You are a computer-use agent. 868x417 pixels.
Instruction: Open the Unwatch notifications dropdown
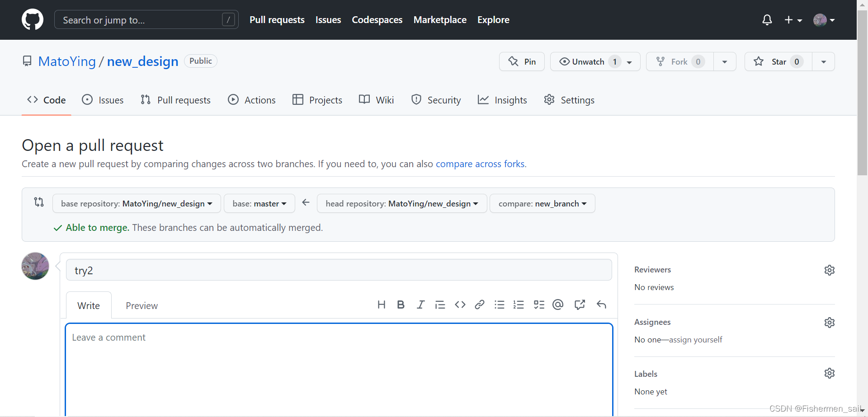tap(595, 61)
